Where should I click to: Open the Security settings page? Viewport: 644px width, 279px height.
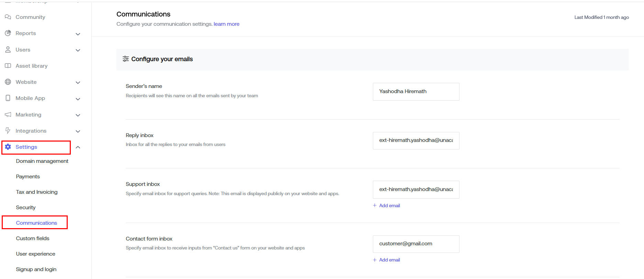(26, 208)
